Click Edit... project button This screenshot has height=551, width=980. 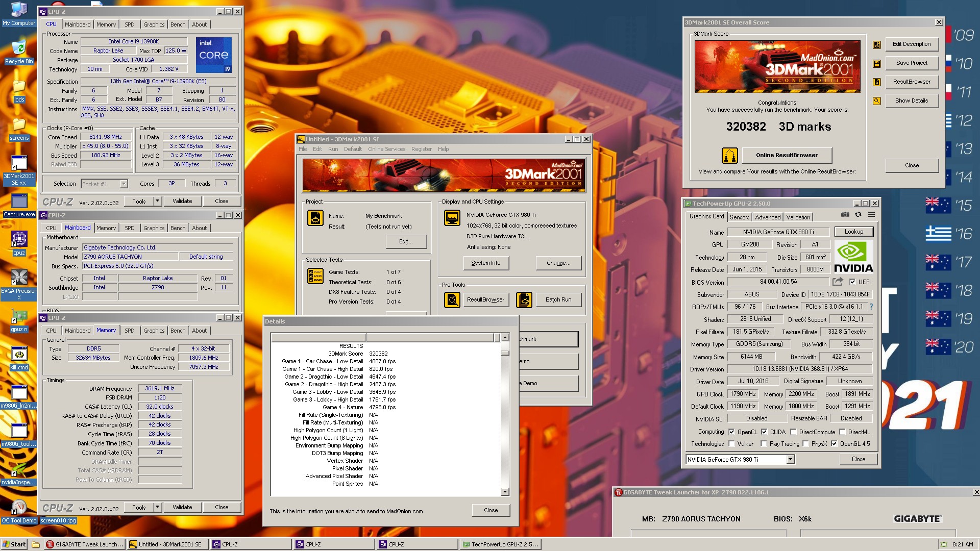pos(406,241)
